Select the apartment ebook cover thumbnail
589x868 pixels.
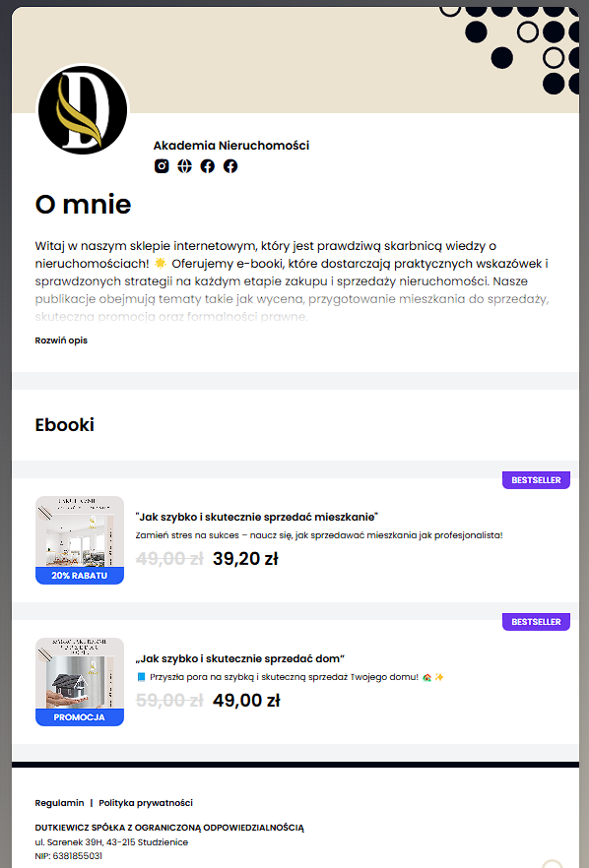tap(80, 539)
